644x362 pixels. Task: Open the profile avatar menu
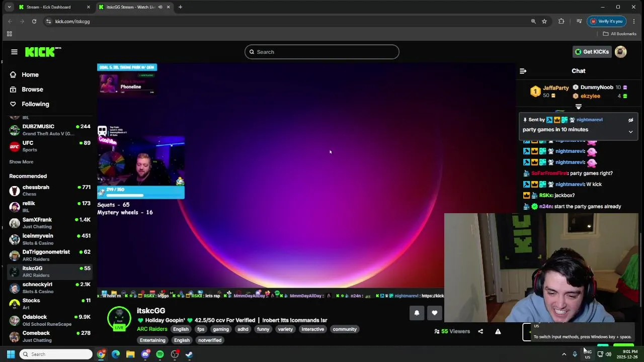[x=621, y=52]
